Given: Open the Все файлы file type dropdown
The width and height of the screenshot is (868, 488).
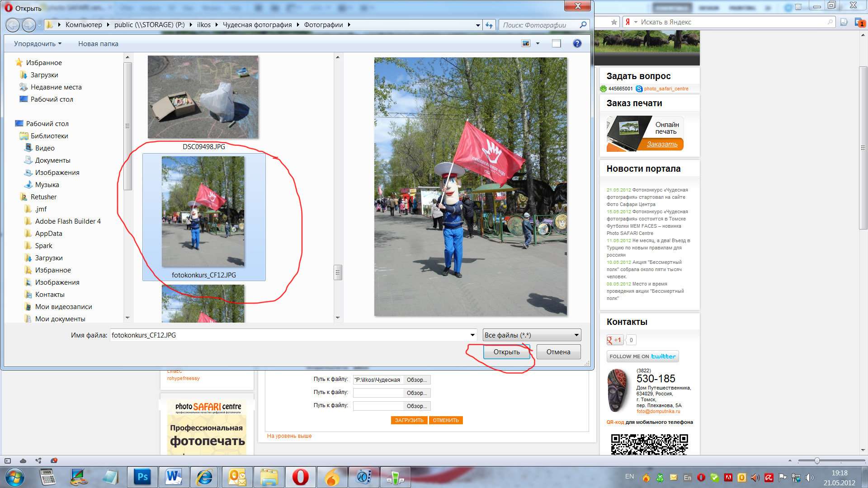Looking at the screenshot, I should click(532, 335).
